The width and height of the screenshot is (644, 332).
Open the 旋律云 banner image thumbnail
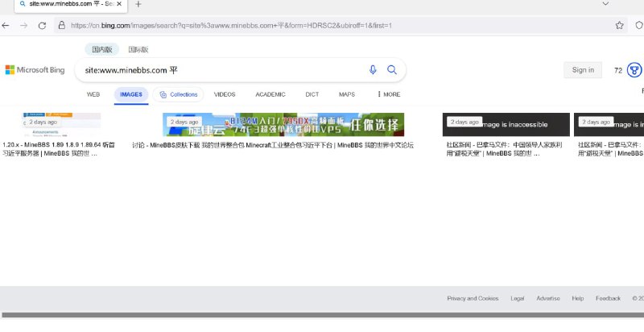[283, 124]
